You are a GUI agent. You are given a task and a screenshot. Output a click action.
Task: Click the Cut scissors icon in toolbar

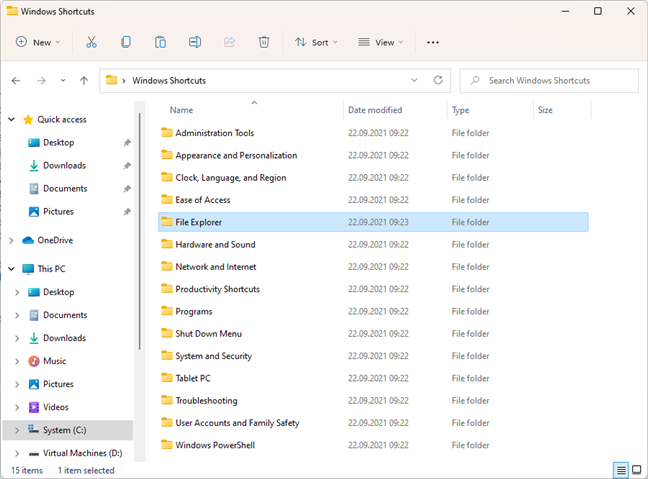tap(92, 42)
